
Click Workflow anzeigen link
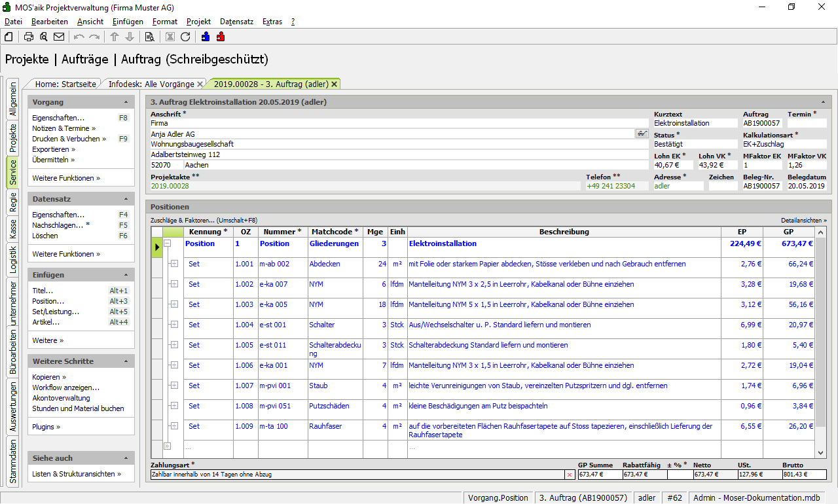tap(65, 387)
